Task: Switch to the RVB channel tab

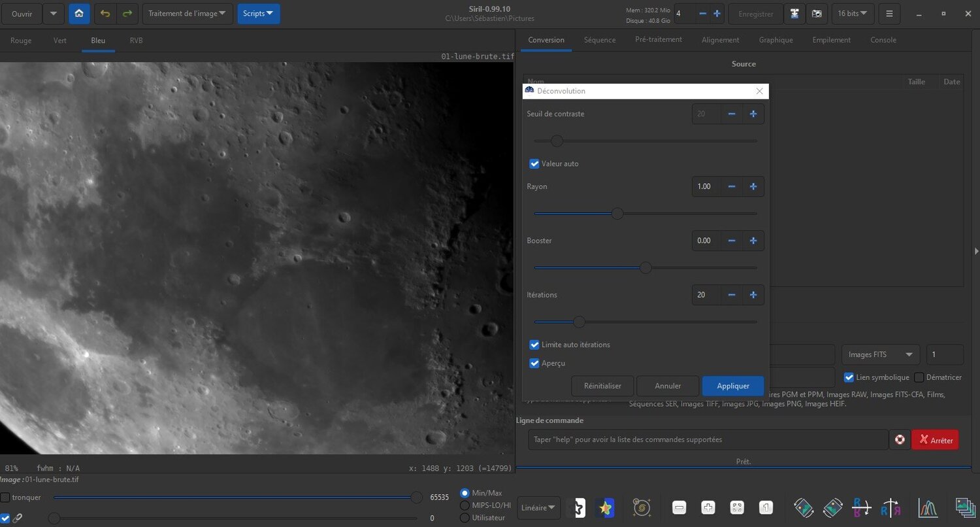Action: tap(136, 41)
